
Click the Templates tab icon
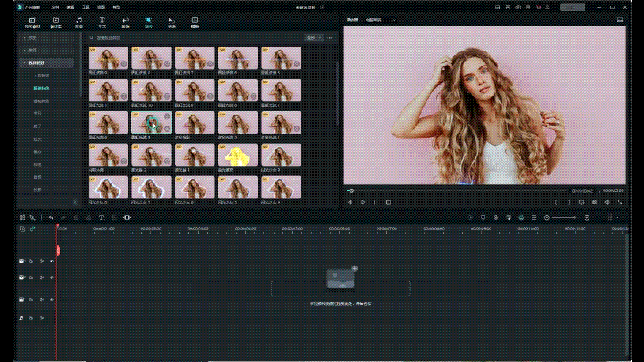[x=195, y=21]
